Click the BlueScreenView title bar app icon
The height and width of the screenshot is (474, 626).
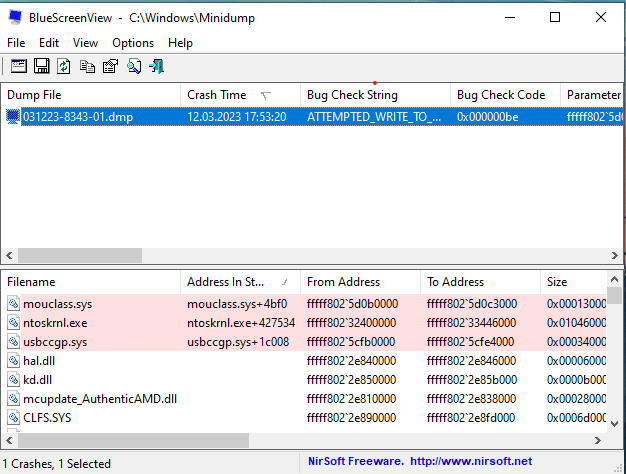coord(15,18)
